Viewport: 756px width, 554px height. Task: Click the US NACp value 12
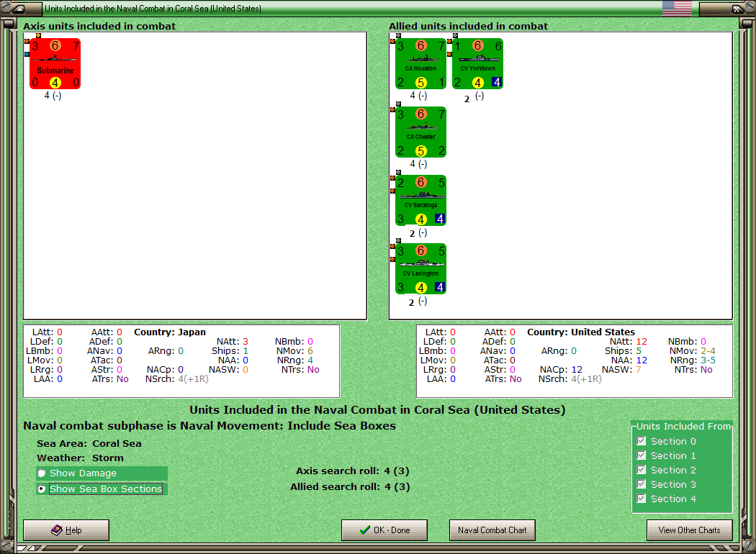(577, 370)
